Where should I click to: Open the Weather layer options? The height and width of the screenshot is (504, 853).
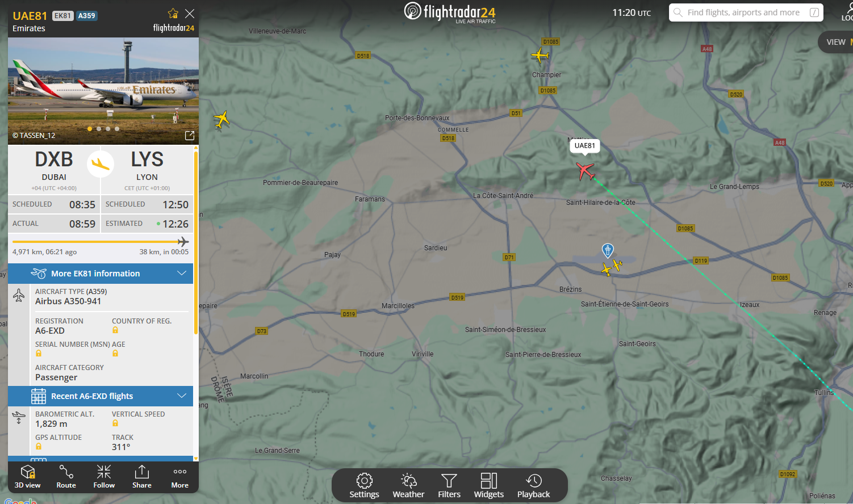(408, 486)
